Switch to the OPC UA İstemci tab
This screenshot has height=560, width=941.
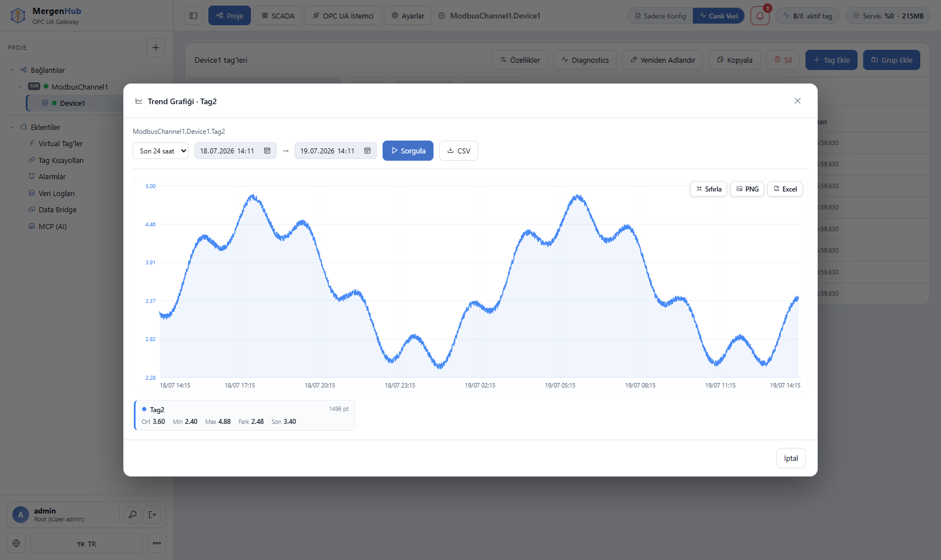(343, 16)
